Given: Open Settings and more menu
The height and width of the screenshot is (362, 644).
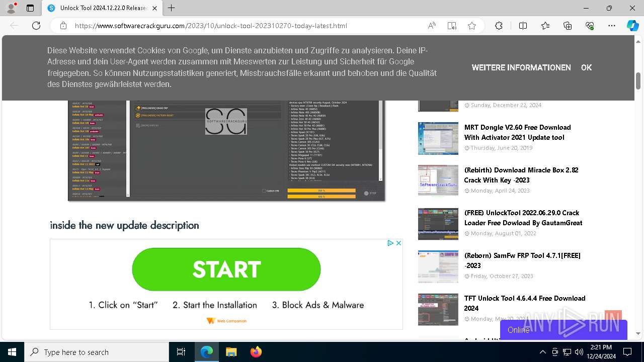Looking at the screenshot, I should pyautogui.click(x=612, y=26).
